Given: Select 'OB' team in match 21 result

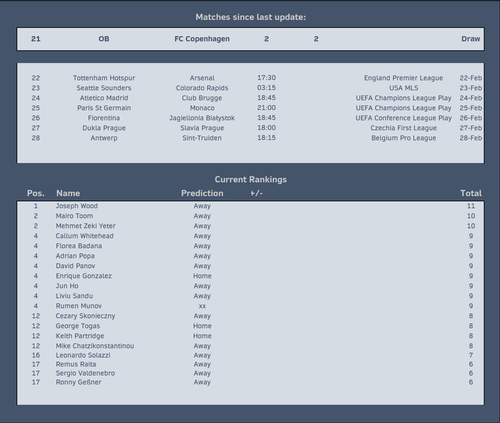Looking at the screenshot, I should 104,39.
